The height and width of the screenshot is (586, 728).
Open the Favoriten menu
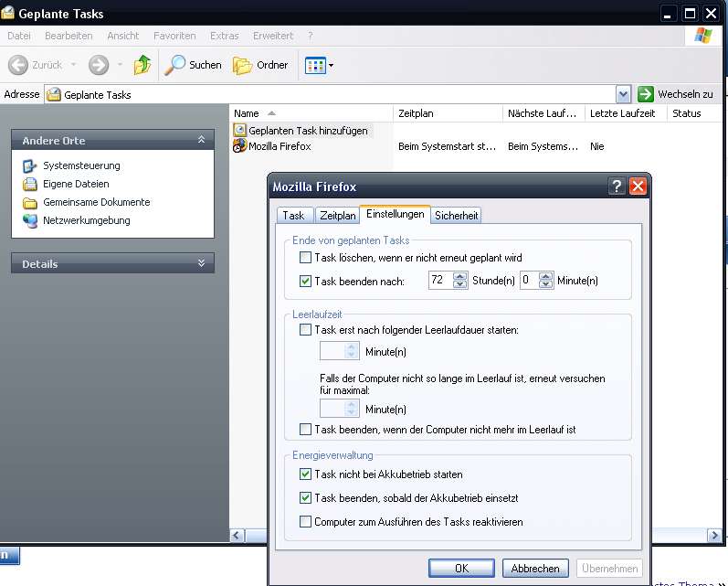[174, 36]
